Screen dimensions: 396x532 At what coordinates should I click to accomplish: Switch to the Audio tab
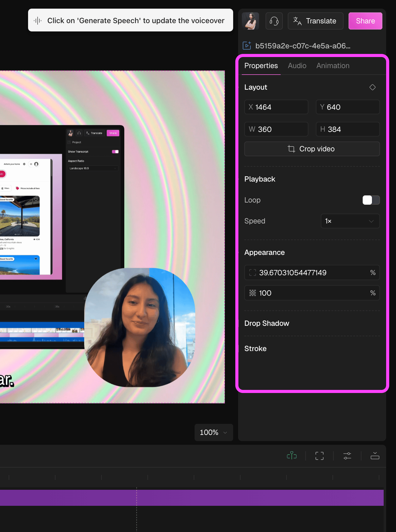pyautogui.click(x=297, y=66)
